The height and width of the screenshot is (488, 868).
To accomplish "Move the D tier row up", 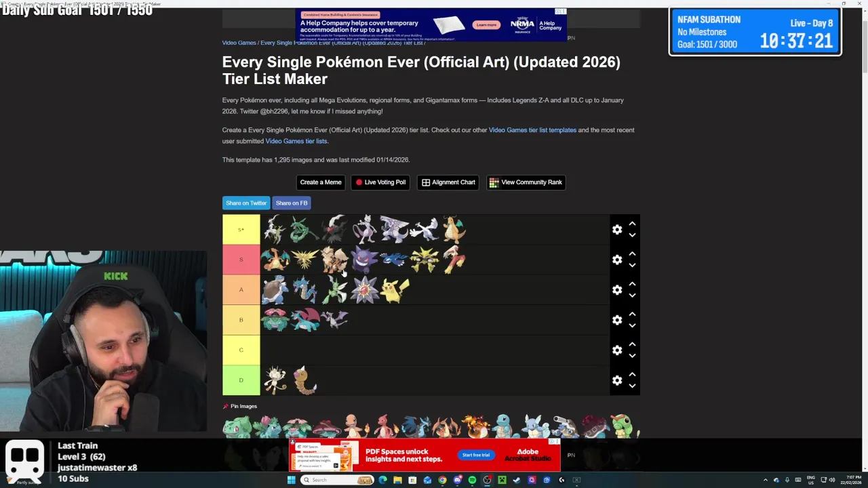I will click(x=632, y=374).
